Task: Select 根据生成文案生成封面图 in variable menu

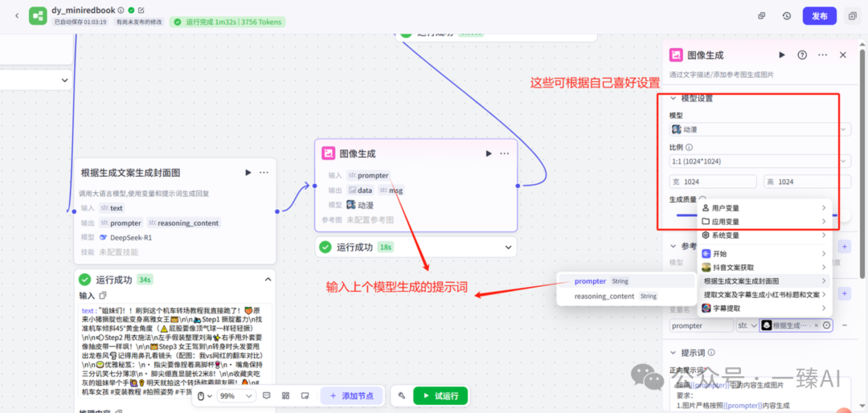Action: pyautogui.click(x=764, y=281)
